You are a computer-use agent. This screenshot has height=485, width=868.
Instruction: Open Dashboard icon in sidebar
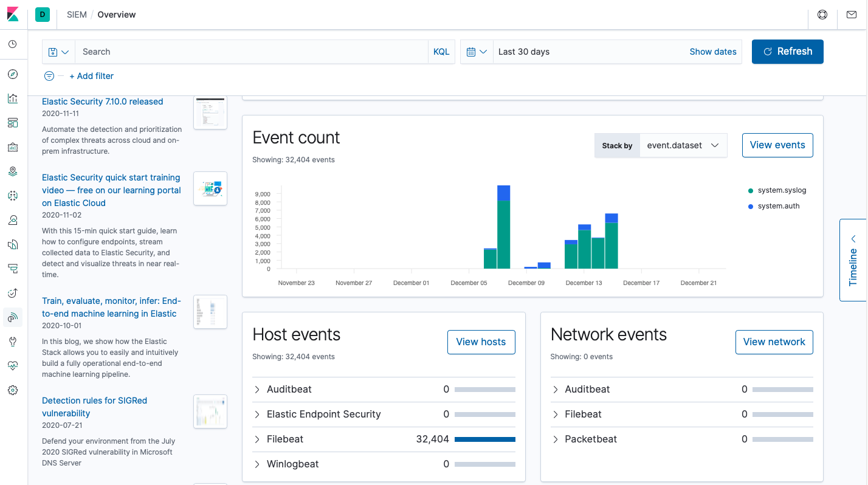[x=13, y=123]
